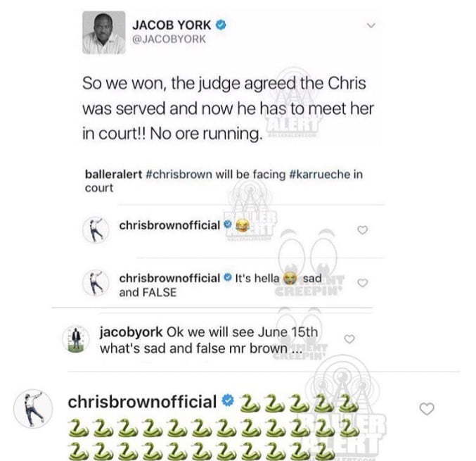Click chrisbrownofficial avatar on snake emoji comment

click(x=33, y=409)
